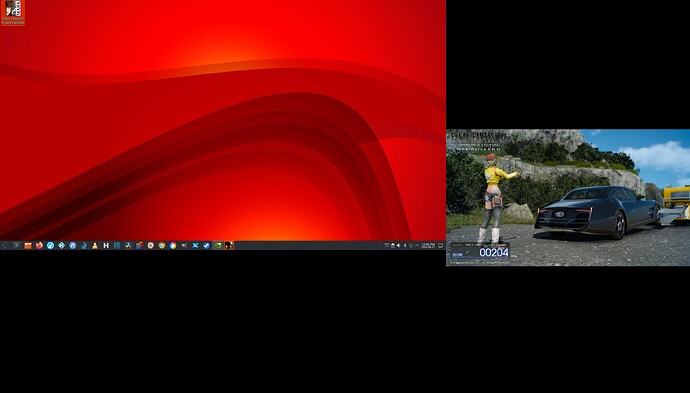Screen dimensions: 690x393
Task: Open the blue compass browser icon
Action: coord(50,245)
